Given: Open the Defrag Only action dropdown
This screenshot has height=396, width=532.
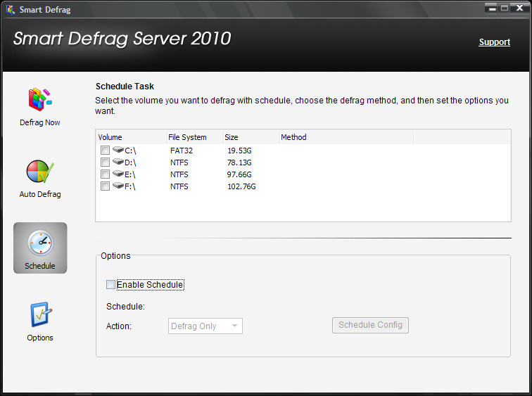Looking at the screenshot, I should [205, 326].
